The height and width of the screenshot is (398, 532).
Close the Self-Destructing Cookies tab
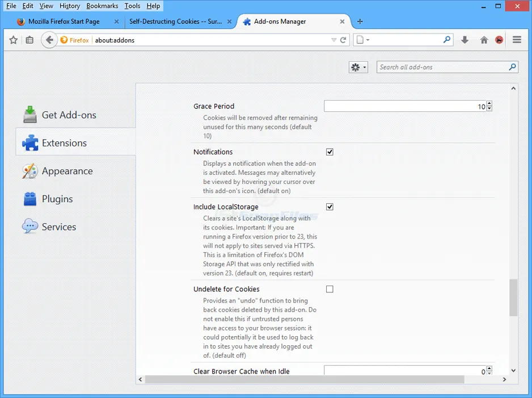pyautogui.click(x=229, y=22)
